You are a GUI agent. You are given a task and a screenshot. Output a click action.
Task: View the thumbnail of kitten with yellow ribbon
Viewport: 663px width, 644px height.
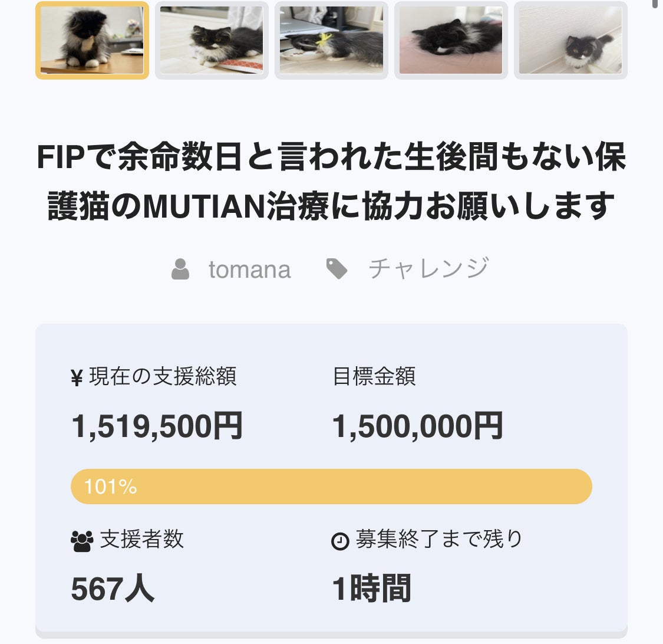click(x=331, y=40)
